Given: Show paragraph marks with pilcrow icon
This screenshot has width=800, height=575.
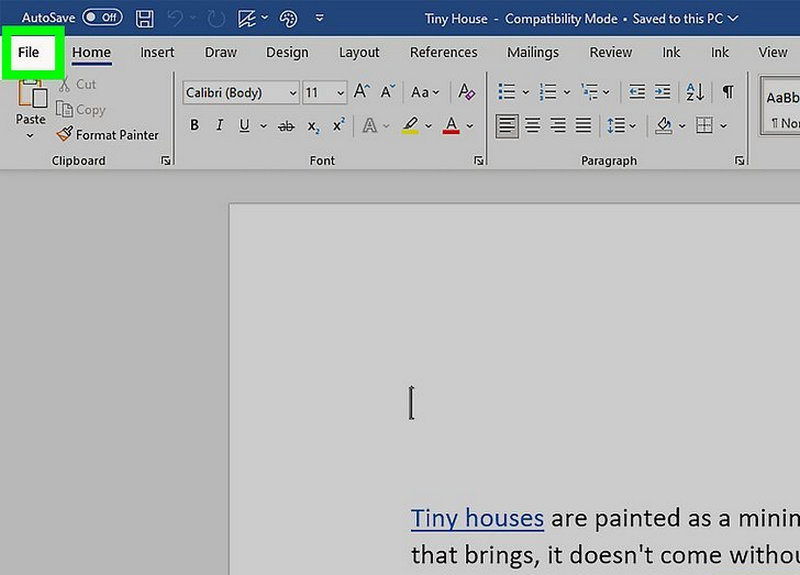Looking at the screenshot, I should [728, 92].
